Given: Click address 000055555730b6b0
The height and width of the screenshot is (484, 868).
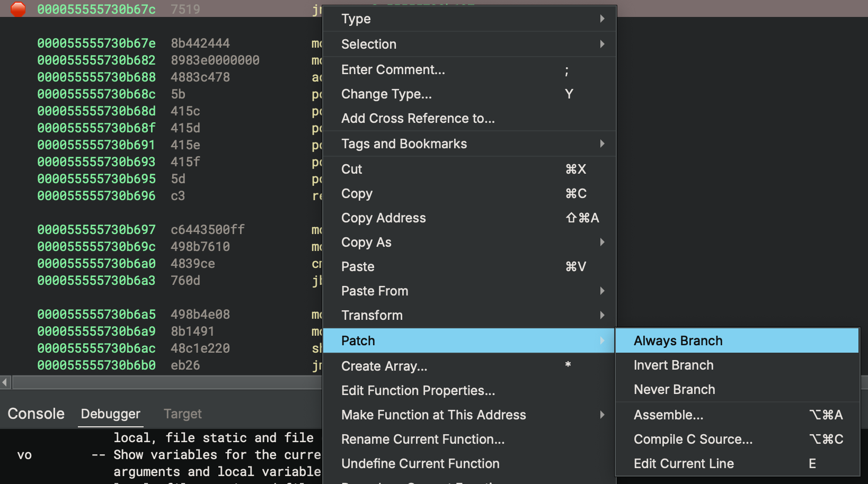Looking at the screenshot, I should pos(96,365).
